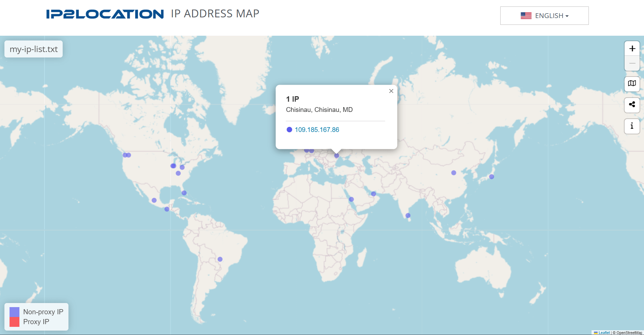Select the IP marker in central Mexico
Viewport: 644px width, 335px height.
[x=154, y=200]
